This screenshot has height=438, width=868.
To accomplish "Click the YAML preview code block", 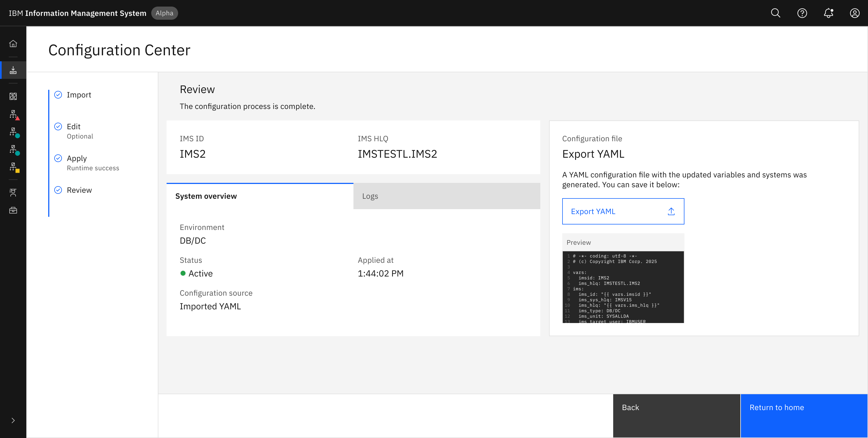I will [x=623, y=287].
